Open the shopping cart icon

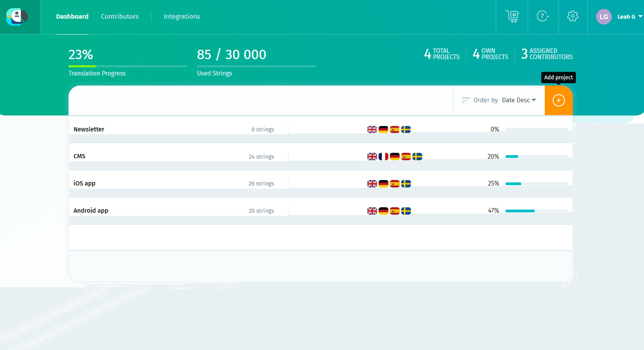[512, 16]
